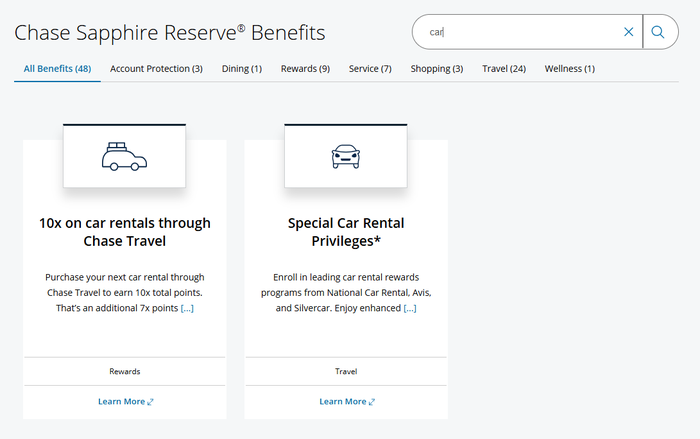Open '10x on car rentals through Chase Travel' title
700x439 pixels.
pos(125,232)
